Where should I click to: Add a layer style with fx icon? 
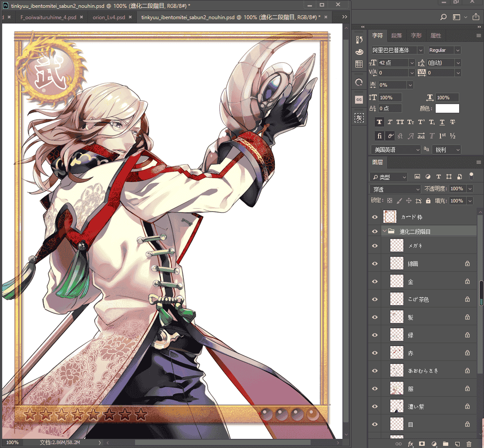tap(410, 444)
